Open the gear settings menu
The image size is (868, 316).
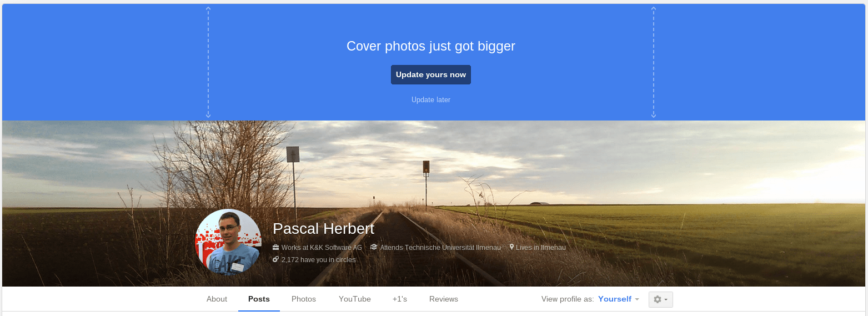click(660, 299)
